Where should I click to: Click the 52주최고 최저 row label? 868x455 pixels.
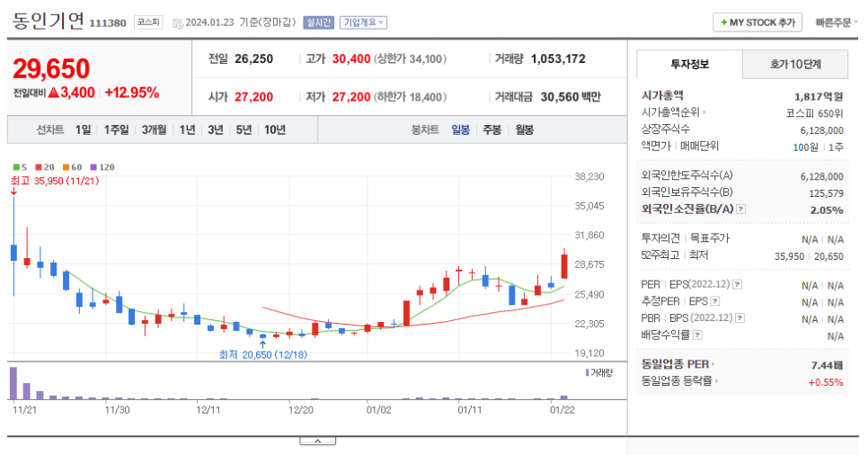point(674,255)
